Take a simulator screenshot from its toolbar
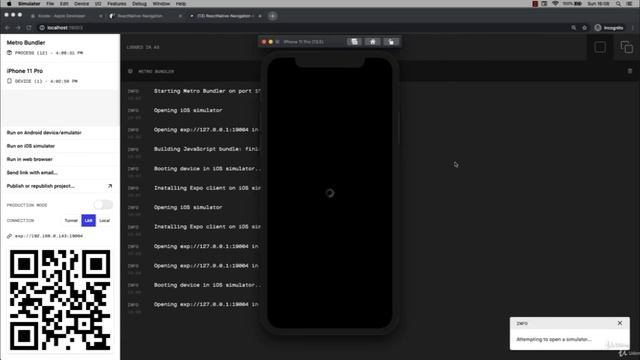Image resolution: width=640 pixels, height=360 pixels. (x=354, y=42)
